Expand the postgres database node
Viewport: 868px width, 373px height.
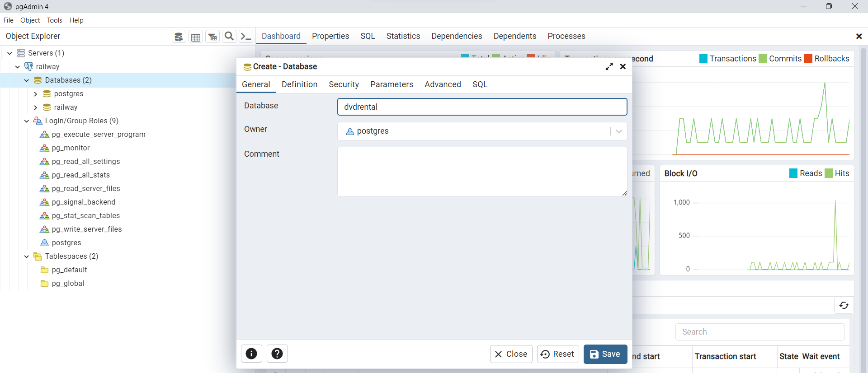point(35,93)
